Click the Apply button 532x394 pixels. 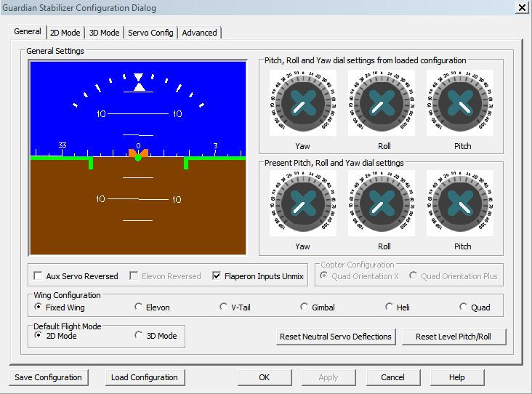(329, 377)
